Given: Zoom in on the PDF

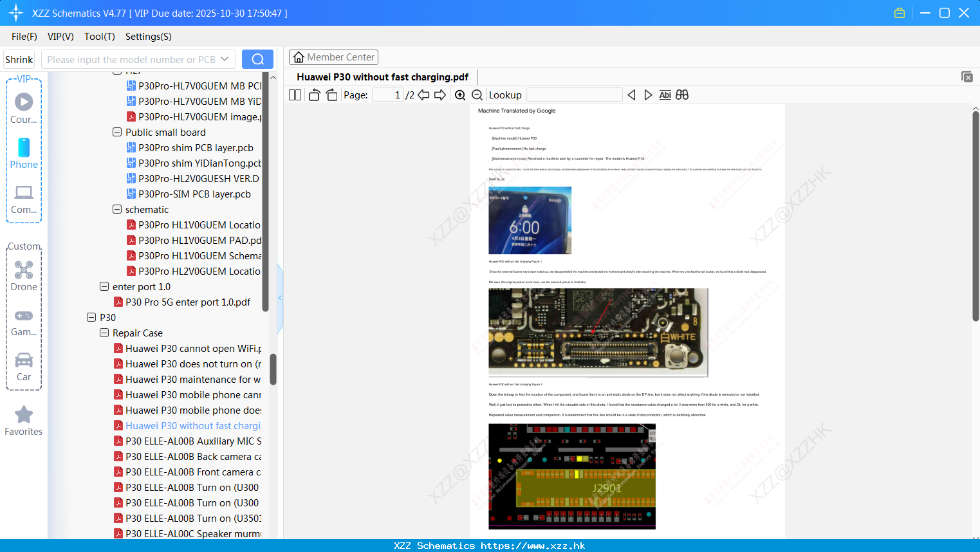Looking at the screenshot, I should (x=460, y=95).
